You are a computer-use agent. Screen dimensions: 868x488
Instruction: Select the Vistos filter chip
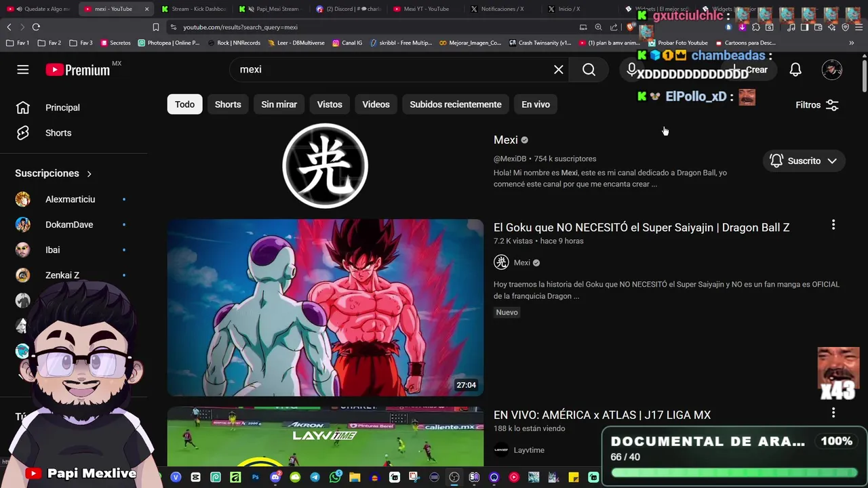pos(330,104)
